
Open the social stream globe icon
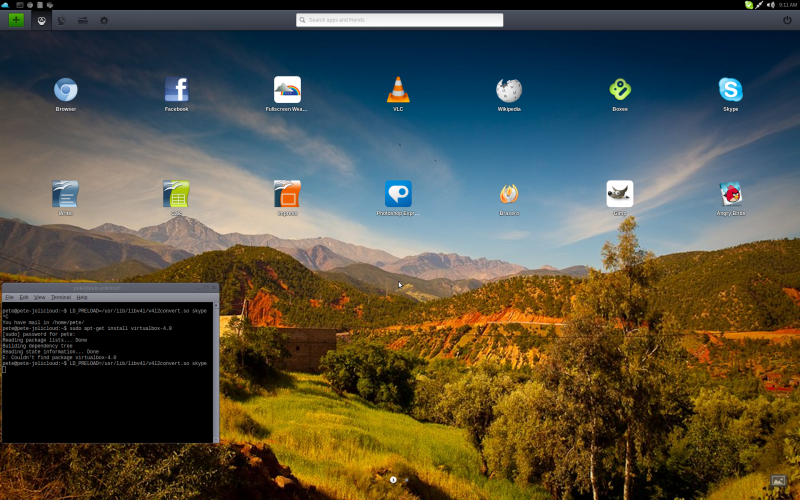click(62, 20)
